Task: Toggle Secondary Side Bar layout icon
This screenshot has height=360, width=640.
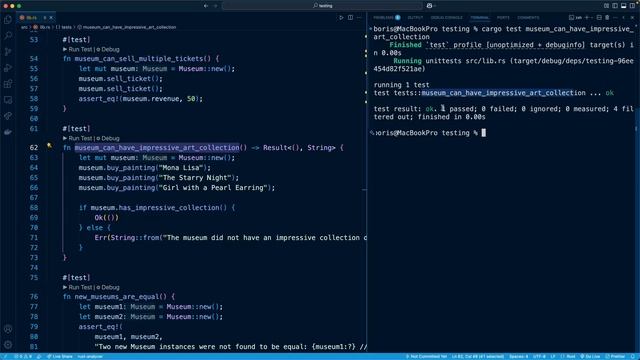Action: pyautogui.click(x=632, y=6)
